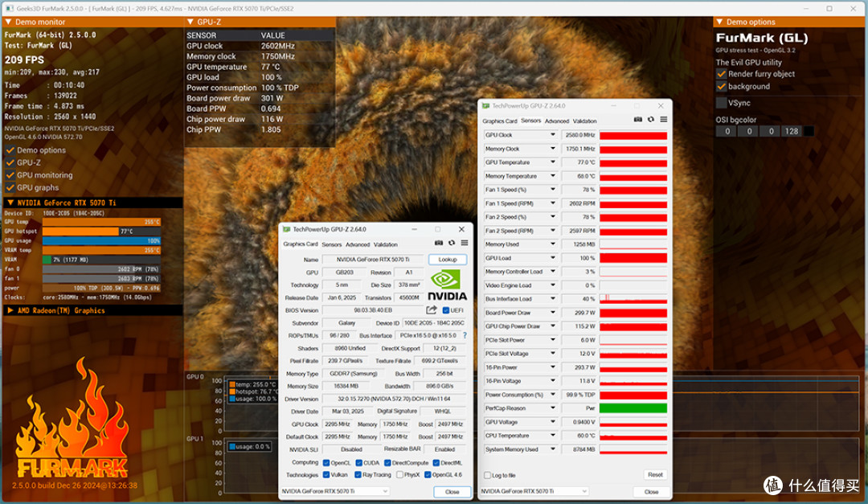Click the GPU Name field in GPU-Z

click(373, 259)
